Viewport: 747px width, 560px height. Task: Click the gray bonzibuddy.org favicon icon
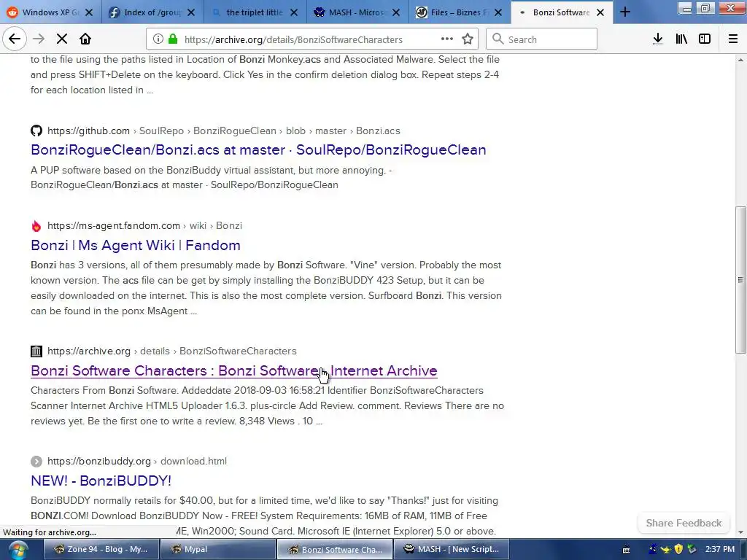36,462
